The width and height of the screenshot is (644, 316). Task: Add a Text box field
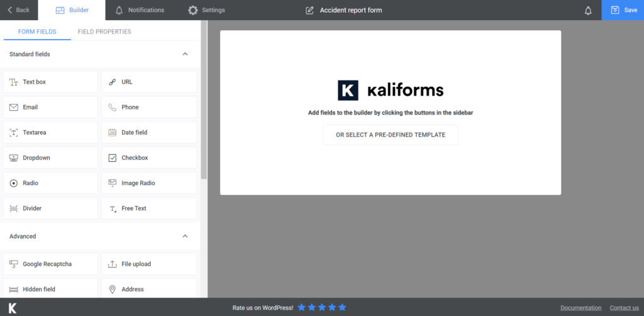50,82
